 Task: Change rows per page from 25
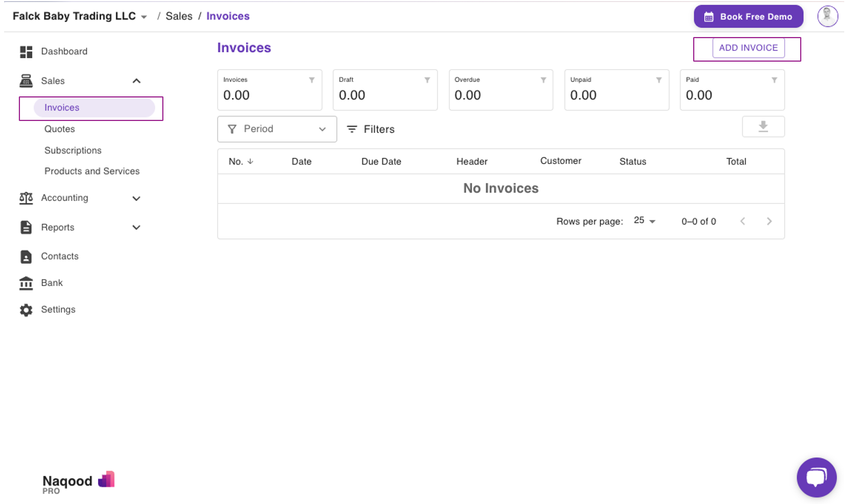tap(644, 221)
